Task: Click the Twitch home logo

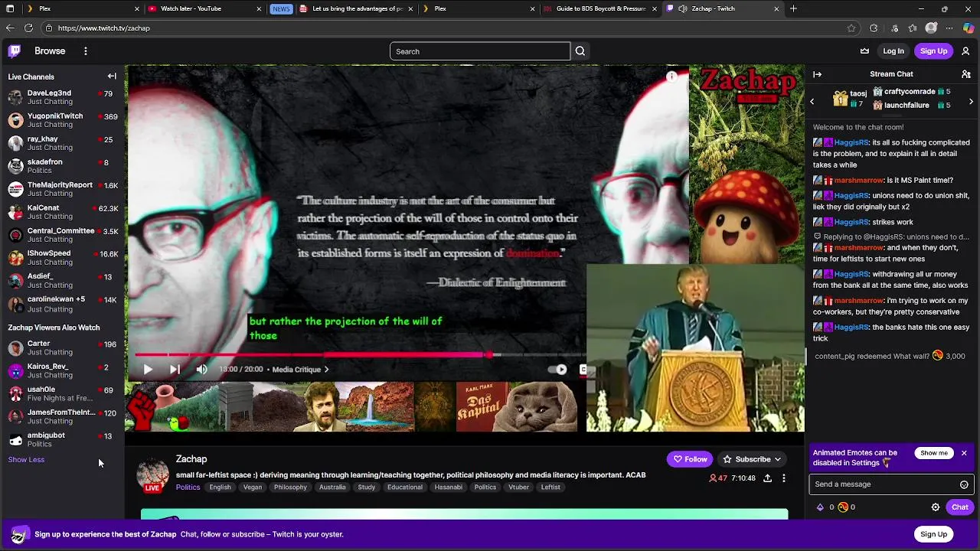Action: pos(15,51)
